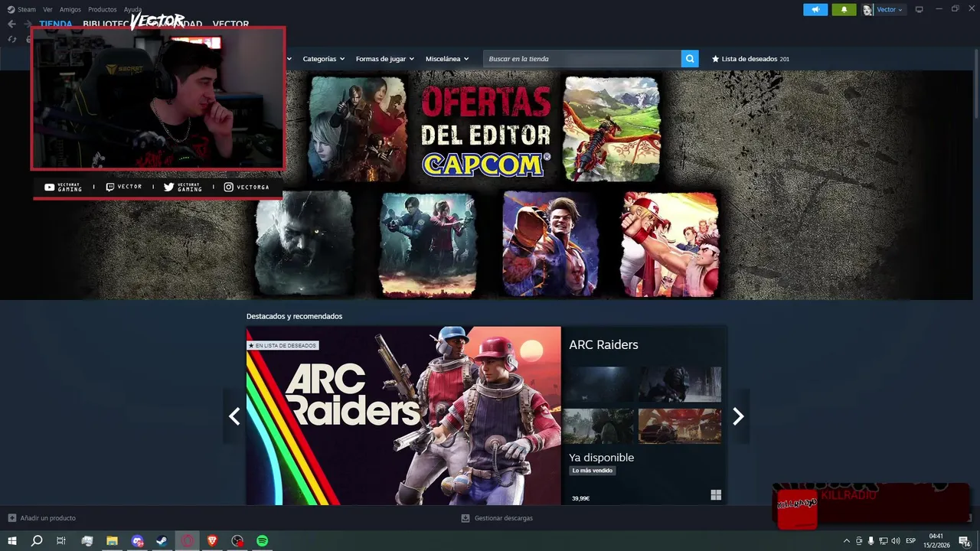Image resolution: width=980 pixels, height=551 pixels.
Task: Click the blue megaphone announcements icon
Action: point(815,9)
